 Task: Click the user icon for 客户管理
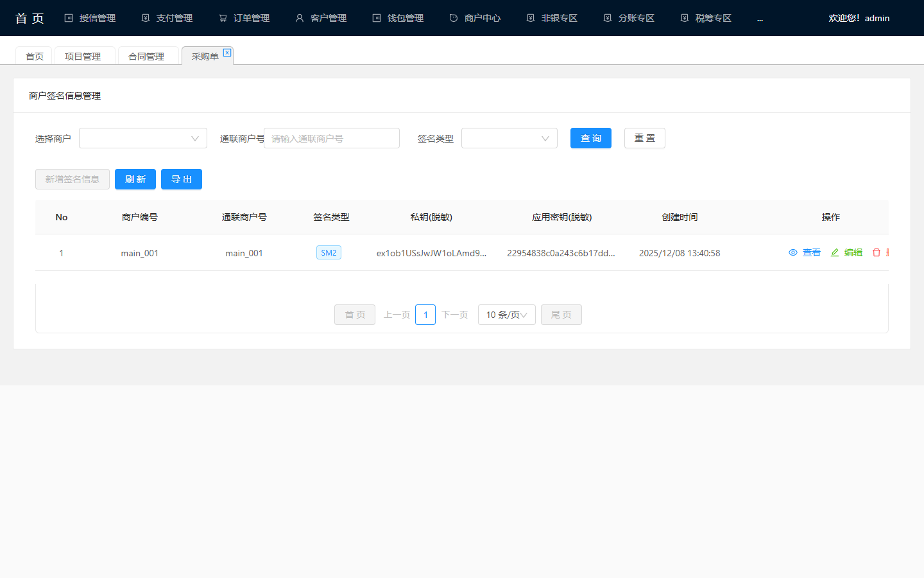[300, 18]
